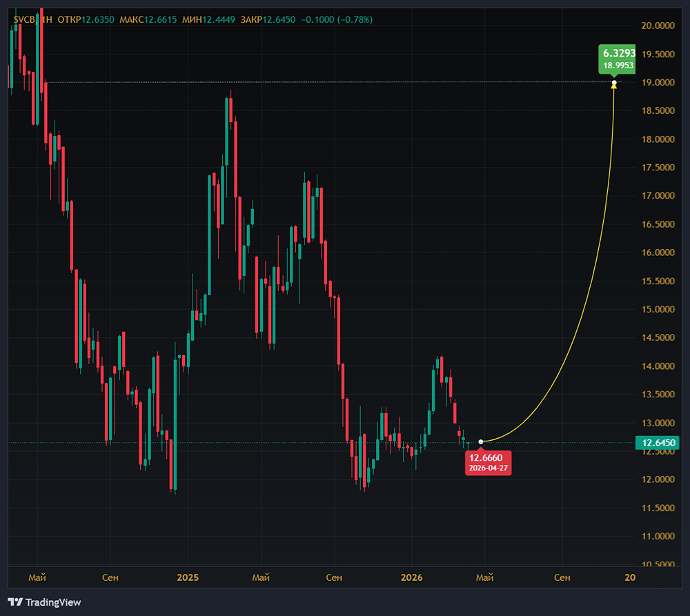Viewport: 690px width, 616px height.
Task: Click the target price 18.9953 text
Action: point(618,66)
